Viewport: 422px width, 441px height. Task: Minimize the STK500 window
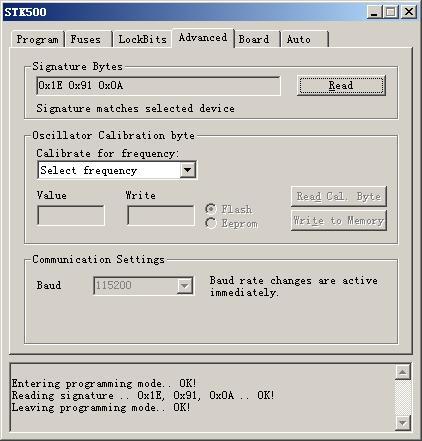374,12
